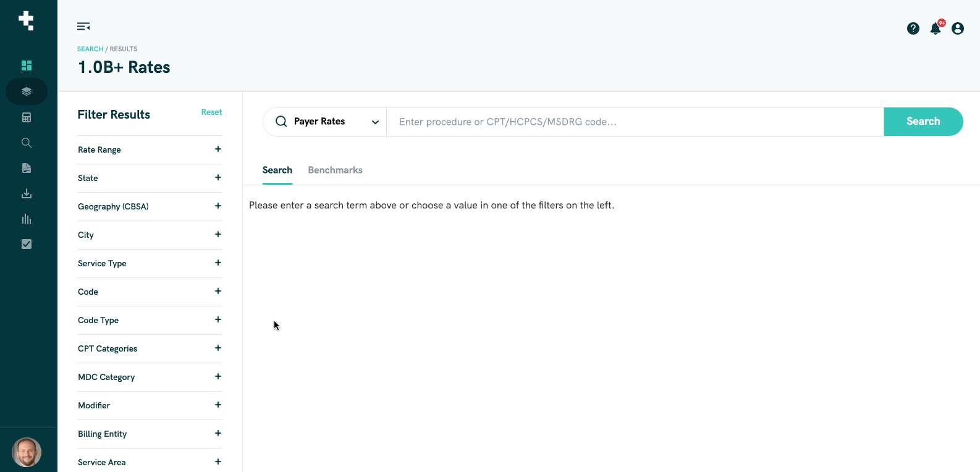Image resolution: width=980 pixels, height=472 pixels.
Task: Click the checkmark tasks icon in sidebar
Action: tap(27, 244)
